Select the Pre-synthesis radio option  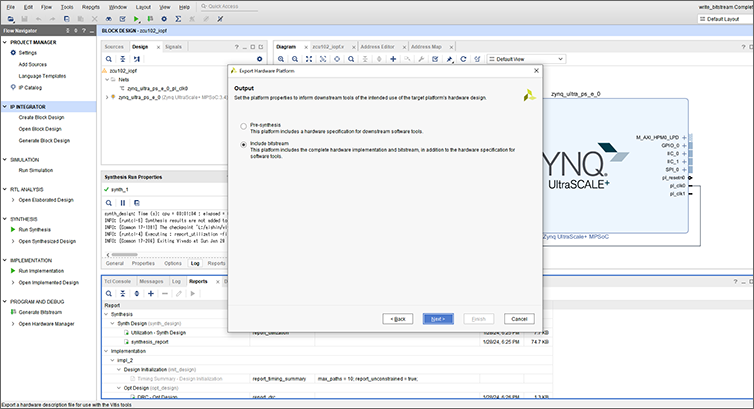coord(243,126)
